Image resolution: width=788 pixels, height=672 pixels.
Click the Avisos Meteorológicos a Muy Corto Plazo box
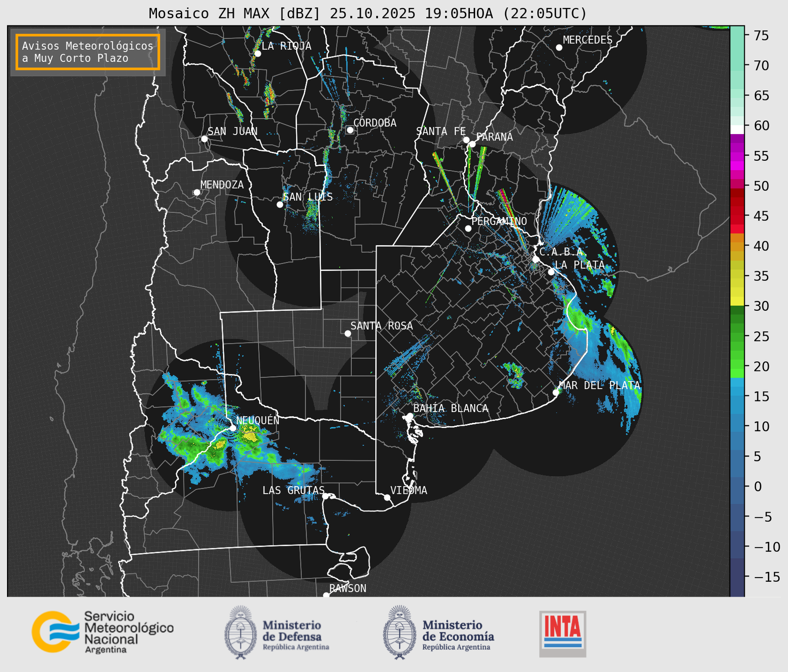(88, 52)
